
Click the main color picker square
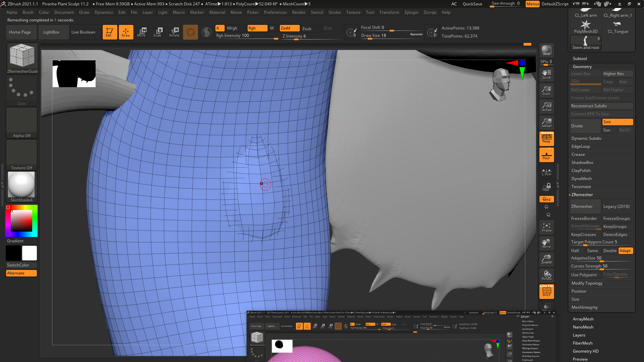pyautogui.click(x=21, y=221)
